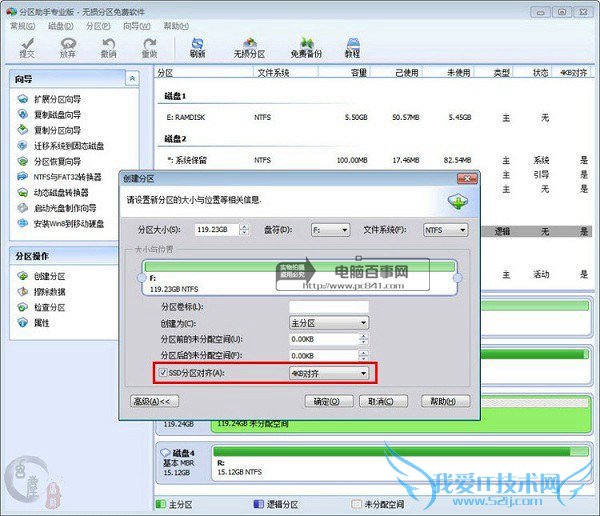Click the 取消 button
Viewport: 600px width, 516px height.
tap(383, 401)
